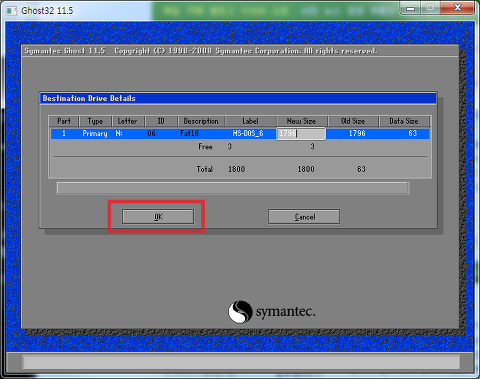Minimize the Ghost32 window
The width and height of the screenshot is (480, 379).
411,8
